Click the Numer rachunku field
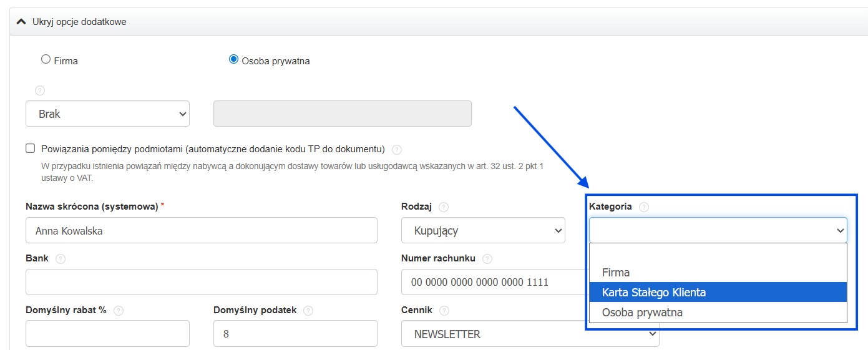868x350 pixels. coord(494,282)
